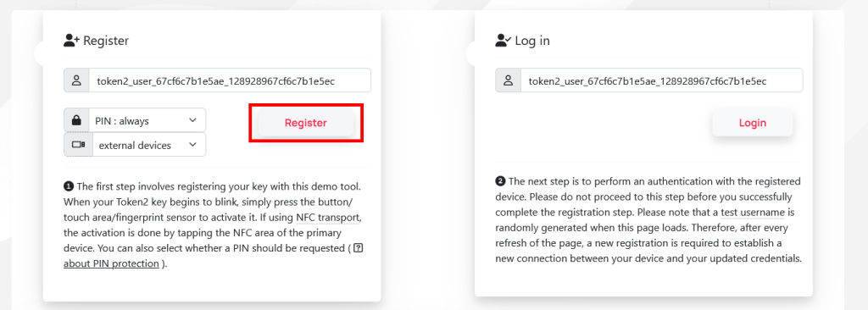
Task: Click the lock icon beside PIN selector
Action: (76, 120)
